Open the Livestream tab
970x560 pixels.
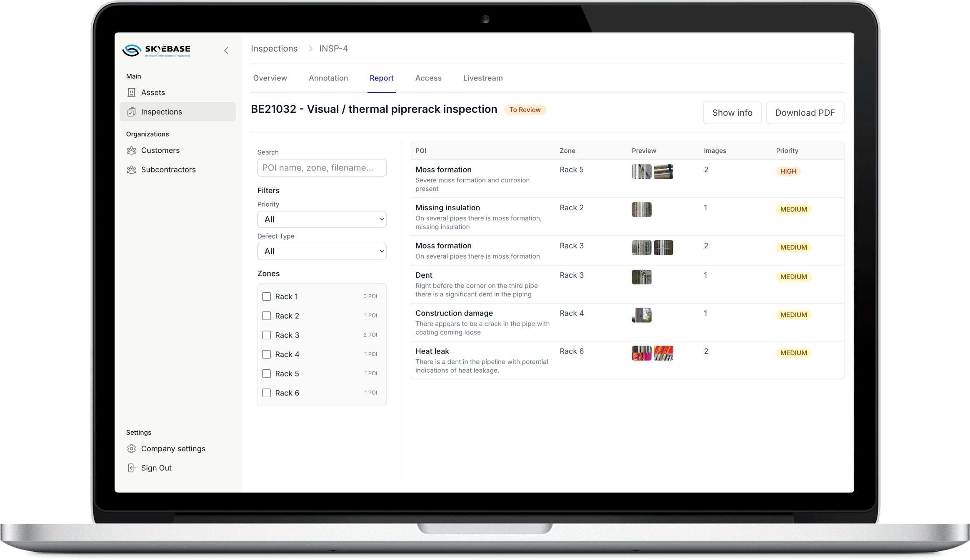[482, 78]
